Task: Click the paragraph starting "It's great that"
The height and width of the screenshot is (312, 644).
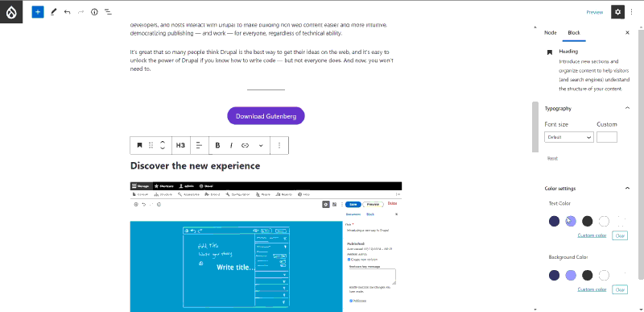Action: (262, 60)
